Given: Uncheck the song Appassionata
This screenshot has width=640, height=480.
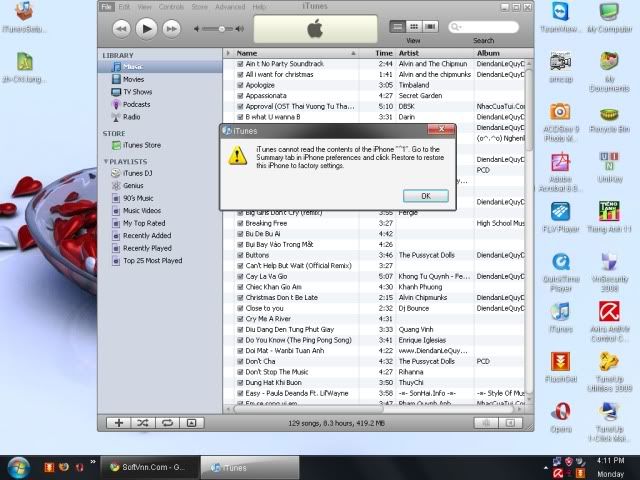Looking at the screenshot, I should pos(240,96).
